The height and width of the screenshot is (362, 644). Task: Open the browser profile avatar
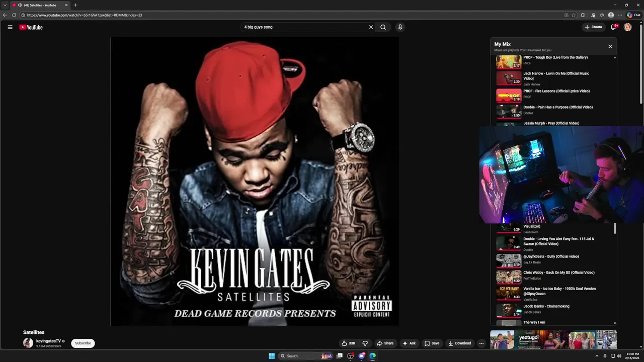pyautogui.click(x=611, y=15)
